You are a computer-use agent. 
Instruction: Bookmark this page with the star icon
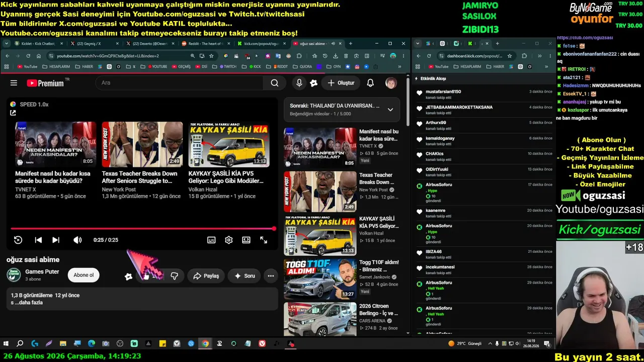pyautogui.click(x=211, y=56)
